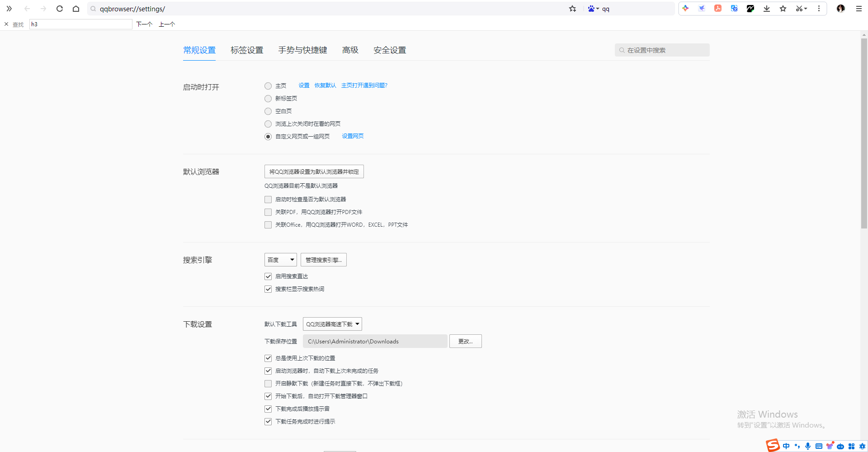Find previous match with 上一个
The image size is (868, 452).
[x=167, y=24]
